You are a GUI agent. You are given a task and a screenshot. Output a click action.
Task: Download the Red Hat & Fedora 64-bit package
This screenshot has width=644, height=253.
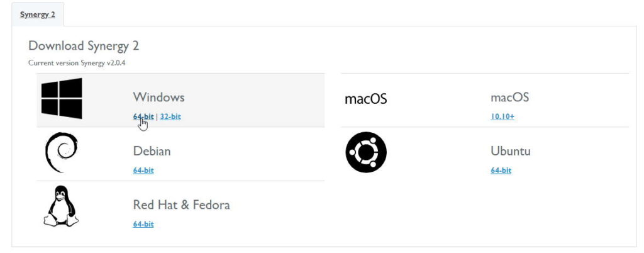click(x=143, y=224)
